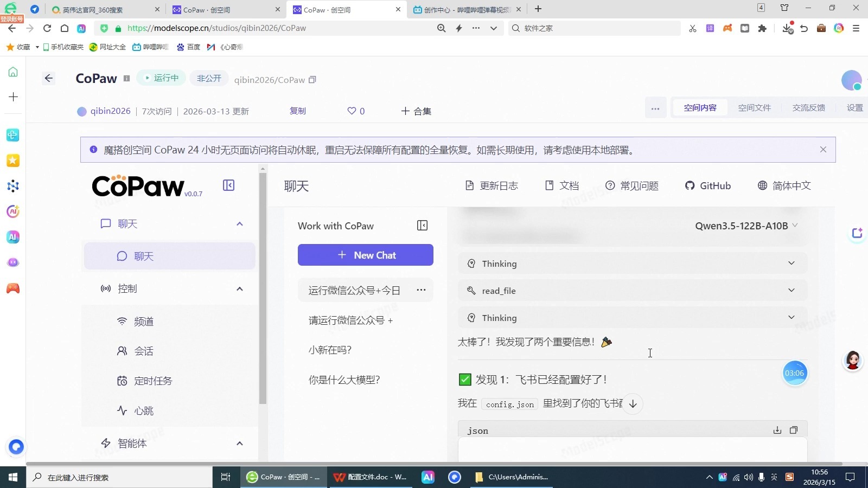
Task: Open the user avatar at top right
Action: (852, 80)
